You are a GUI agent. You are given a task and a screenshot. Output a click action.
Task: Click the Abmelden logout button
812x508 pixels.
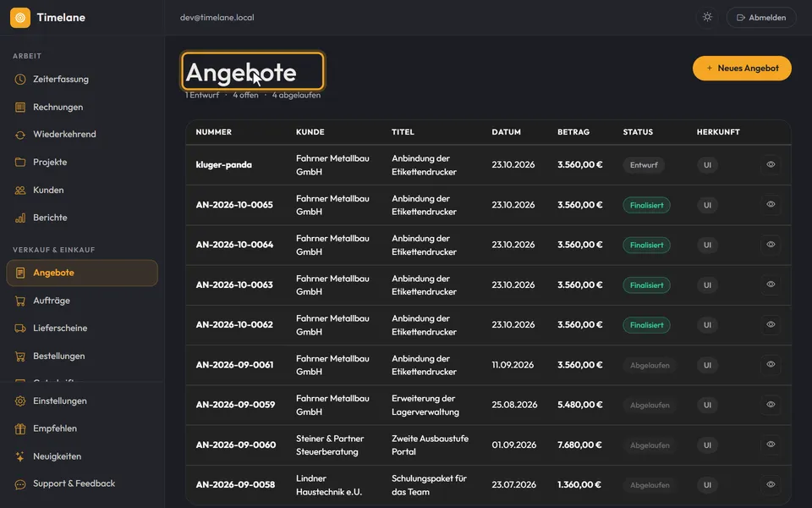tap(761, 18)
